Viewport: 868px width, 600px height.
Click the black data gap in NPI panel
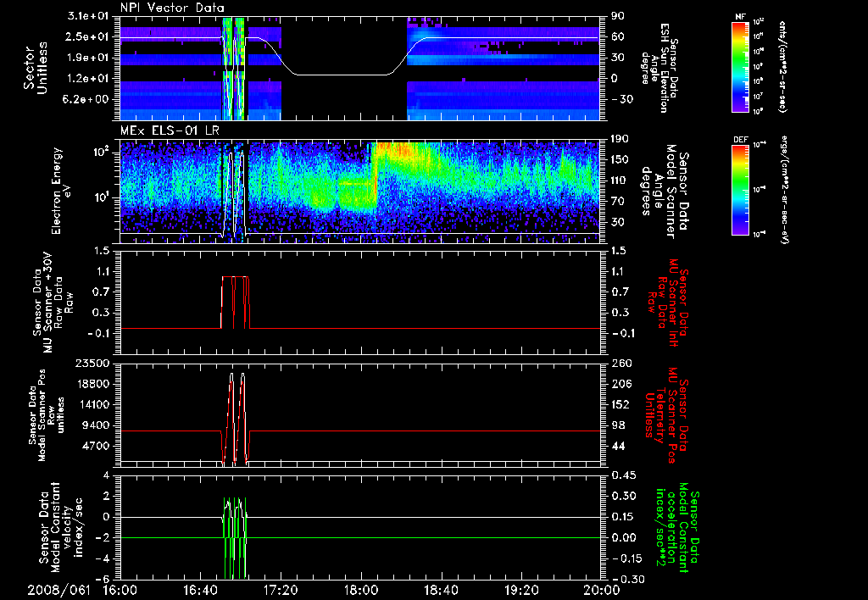tap(344, 68)
